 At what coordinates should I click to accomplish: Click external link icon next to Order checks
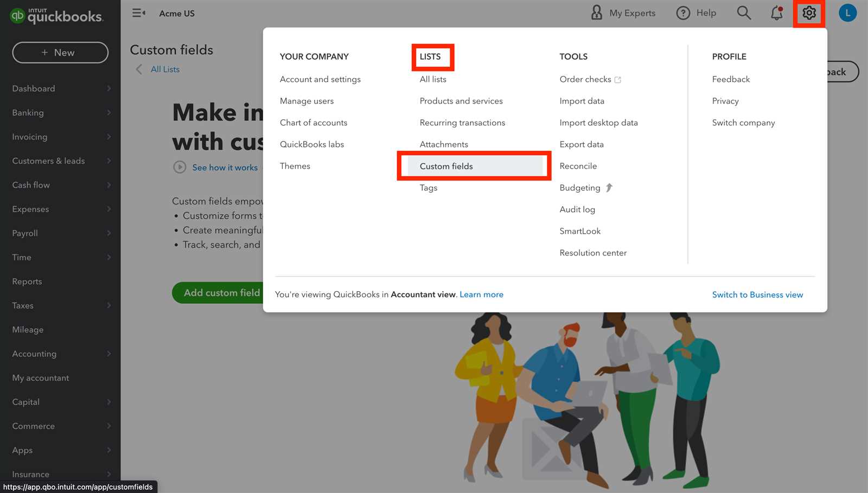tap(617, 80)
